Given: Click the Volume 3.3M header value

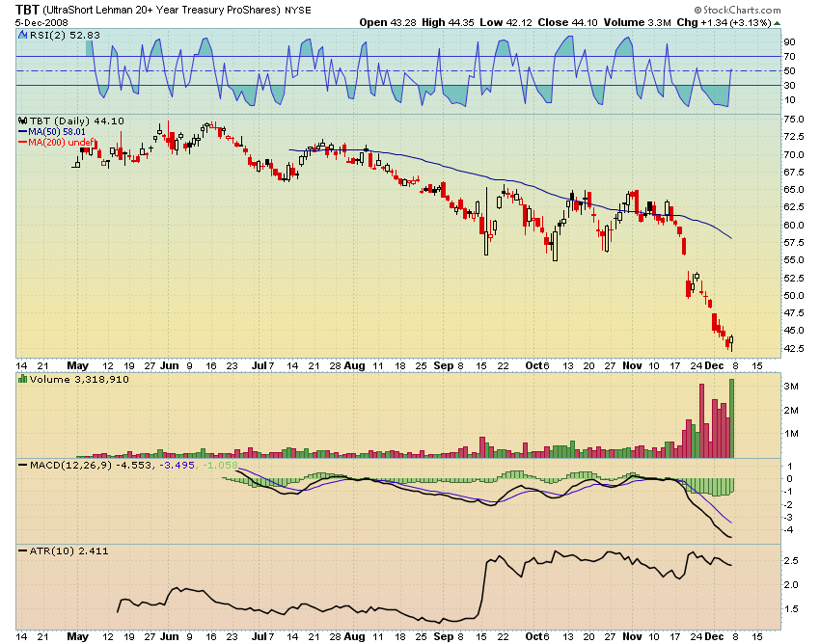Looking at the screenshot, I should pos(637,22).
